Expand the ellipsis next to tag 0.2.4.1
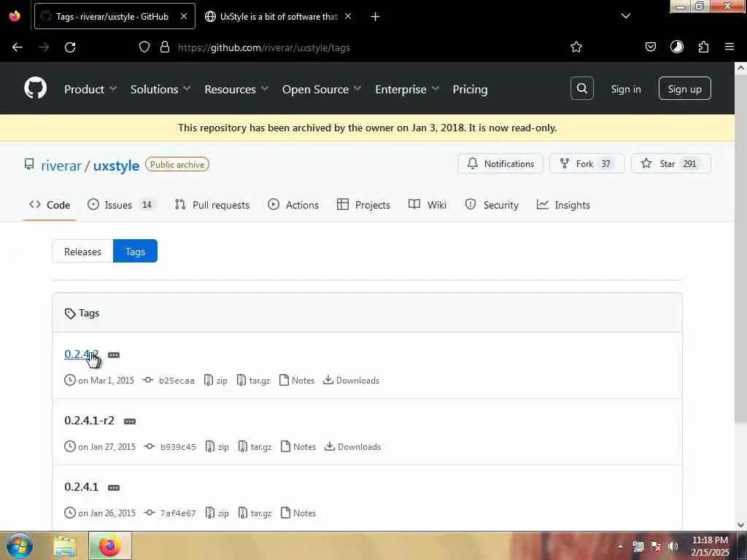This screenshot has height=560, width=747. (x=113, y=488)
